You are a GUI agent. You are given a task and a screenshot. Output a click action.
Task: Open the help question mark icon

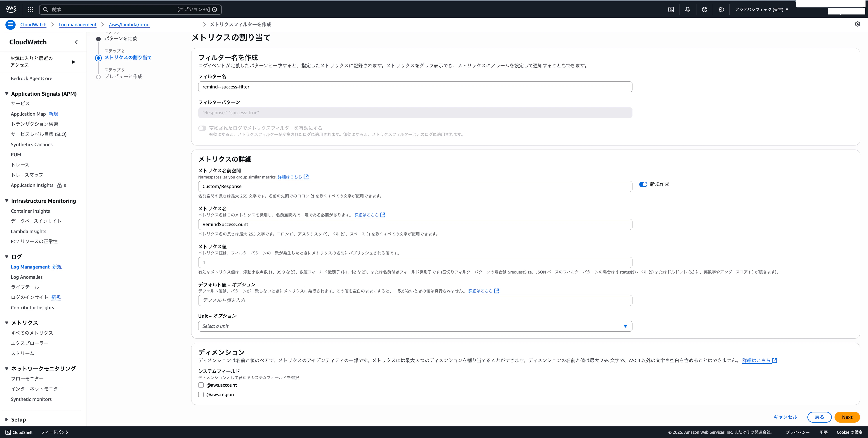pyautogui.click(x=704, y=10)
